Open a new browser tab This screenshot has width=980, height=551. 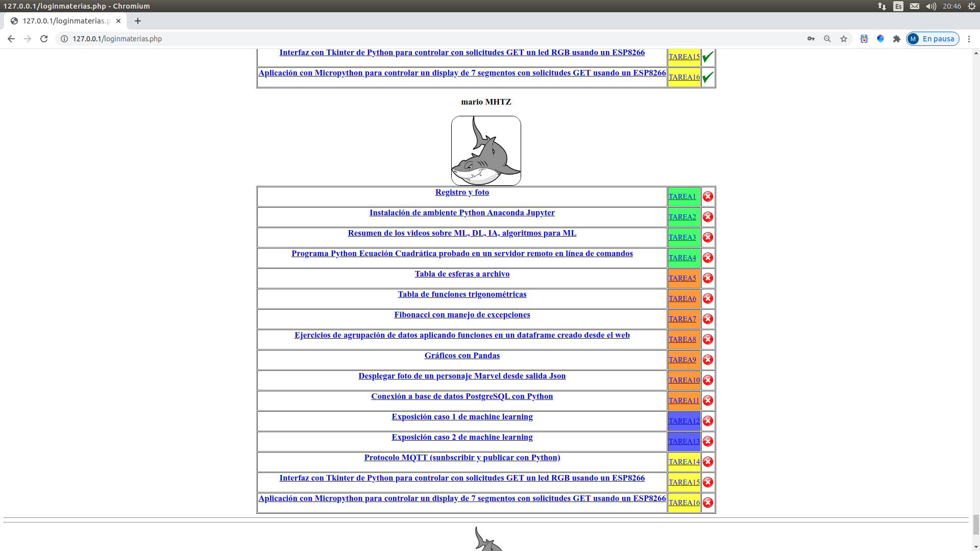click(x=138, y=21)
